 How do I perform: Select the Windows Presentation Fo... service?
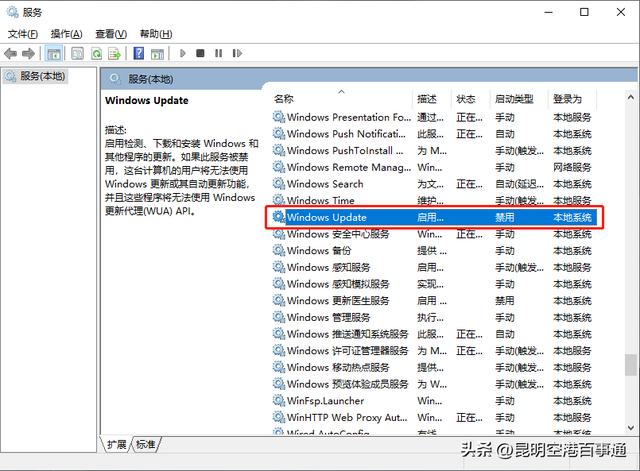(x=349, y=117)
